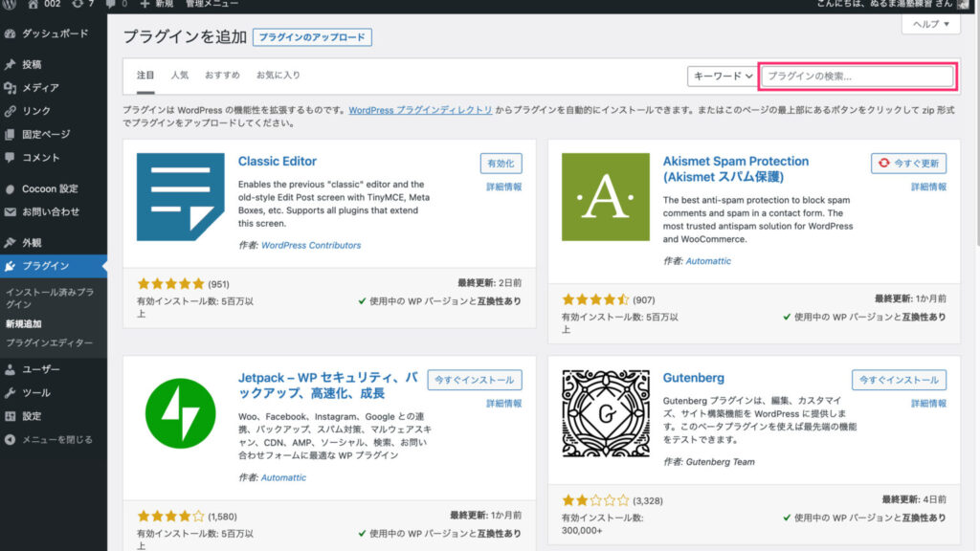This screenshot has height=551, width=980.
Task: Click the Jetpack green lightning plugin icon
Action: coord(180,412)
